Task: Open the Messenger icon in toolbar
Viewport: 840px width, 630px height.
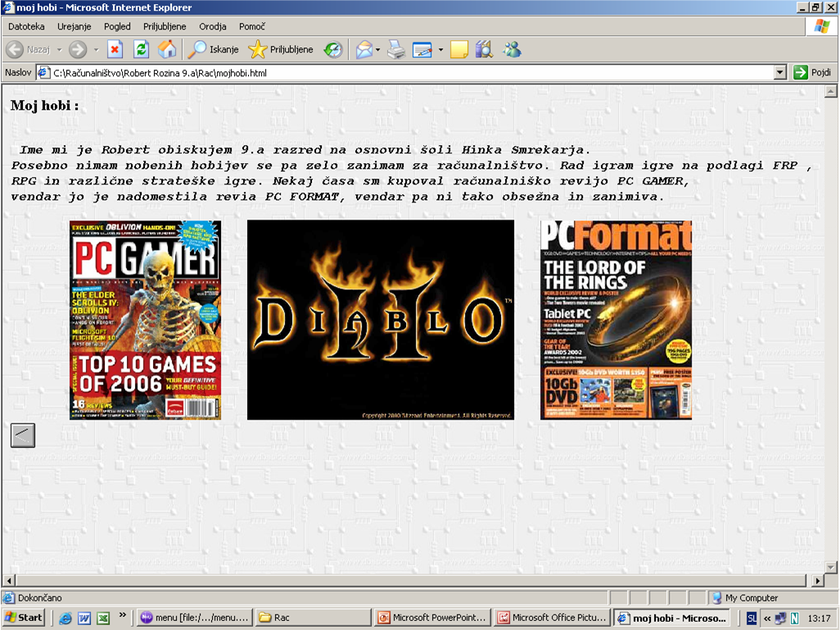Action: pos(513,50)
